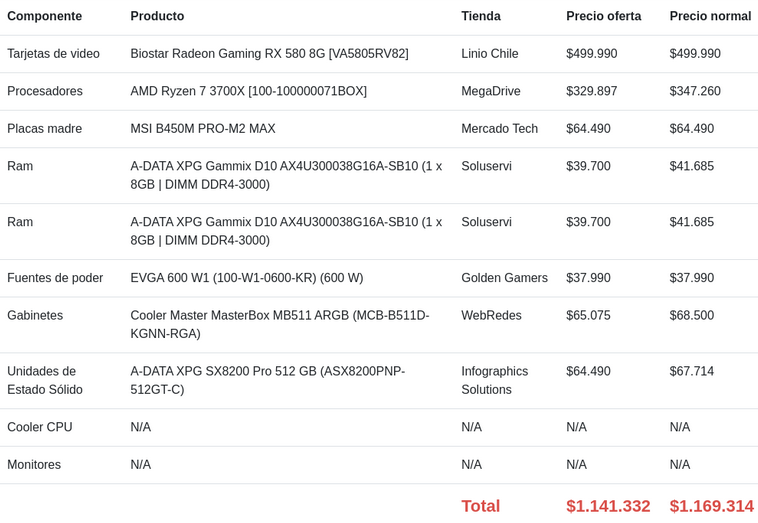Select the EVGA 600 W1 power supply
This screenshot has height=523, width=758.
[247, 278]
